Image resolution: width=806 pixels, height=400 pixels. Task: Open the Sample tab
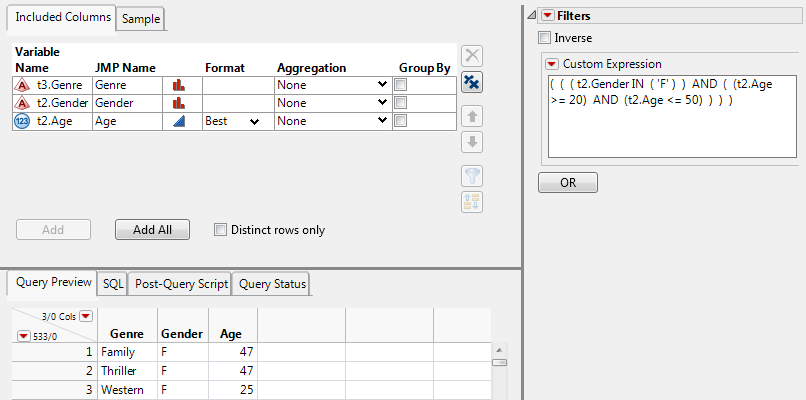(140, 19)
